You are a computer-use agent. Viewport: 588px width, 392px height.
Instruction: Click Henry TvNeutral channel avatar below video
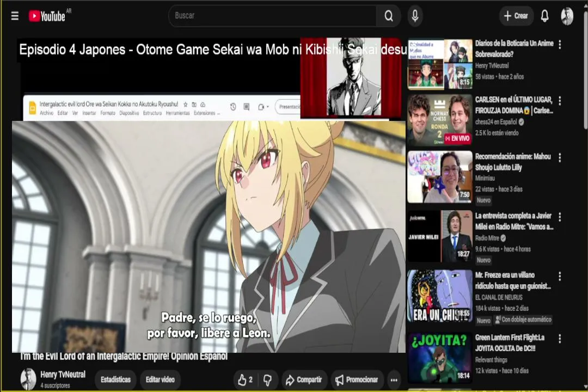(28, 379)
